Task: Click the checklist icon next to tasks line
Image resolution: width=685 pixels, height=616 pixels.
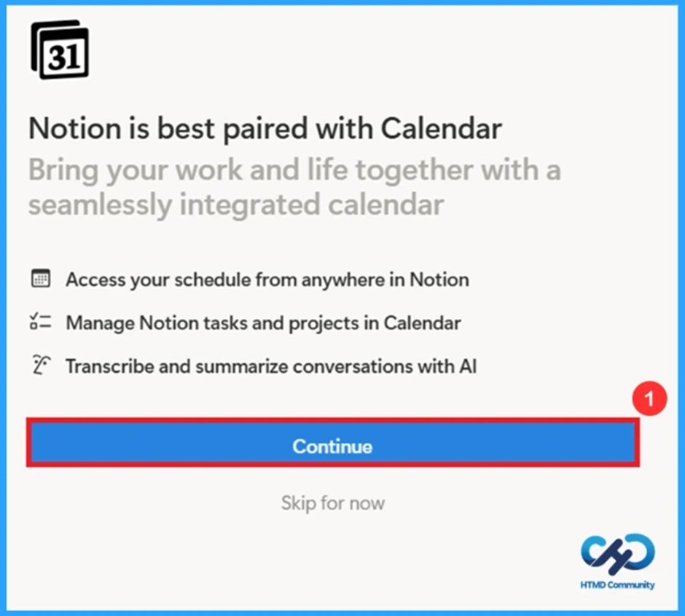Action: pyautogui.click(x=42, y=323)
